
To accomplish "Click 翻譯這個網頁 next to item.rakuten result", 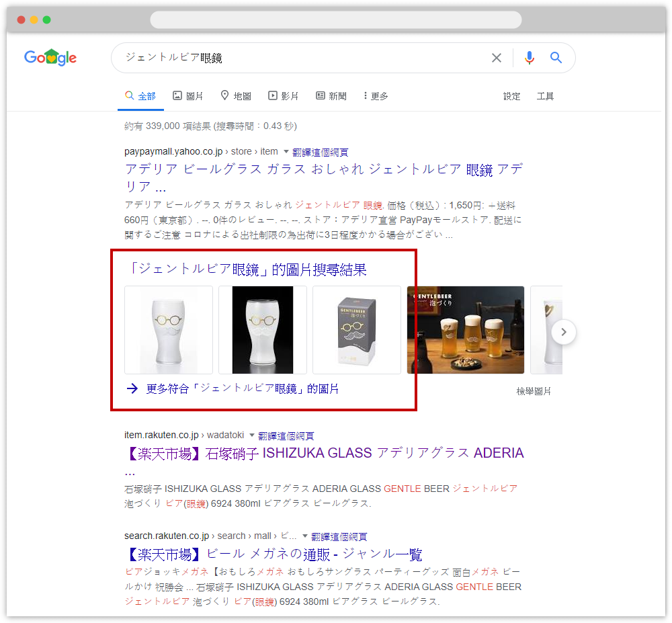I will coord(286,435).
